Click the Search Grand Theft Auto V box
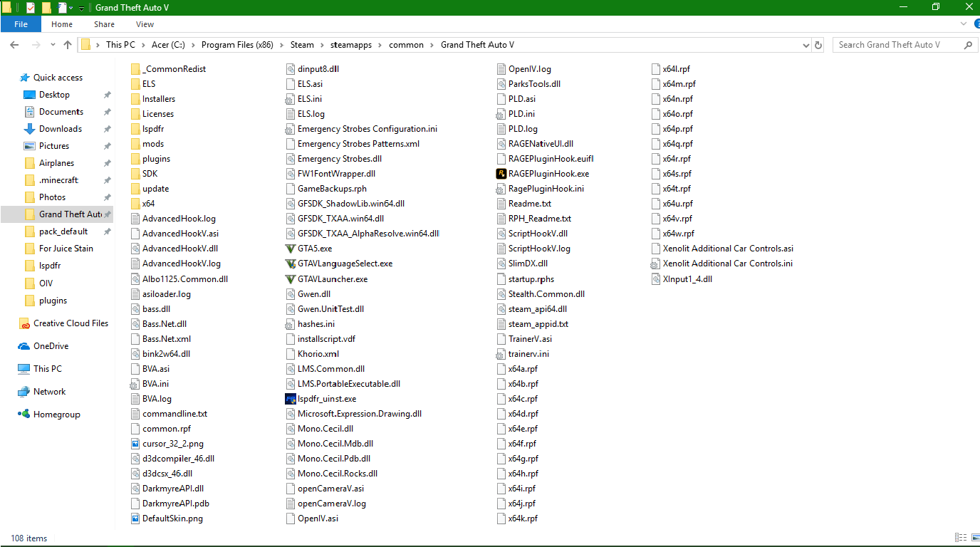980x547 pixels. click(897, 45)
